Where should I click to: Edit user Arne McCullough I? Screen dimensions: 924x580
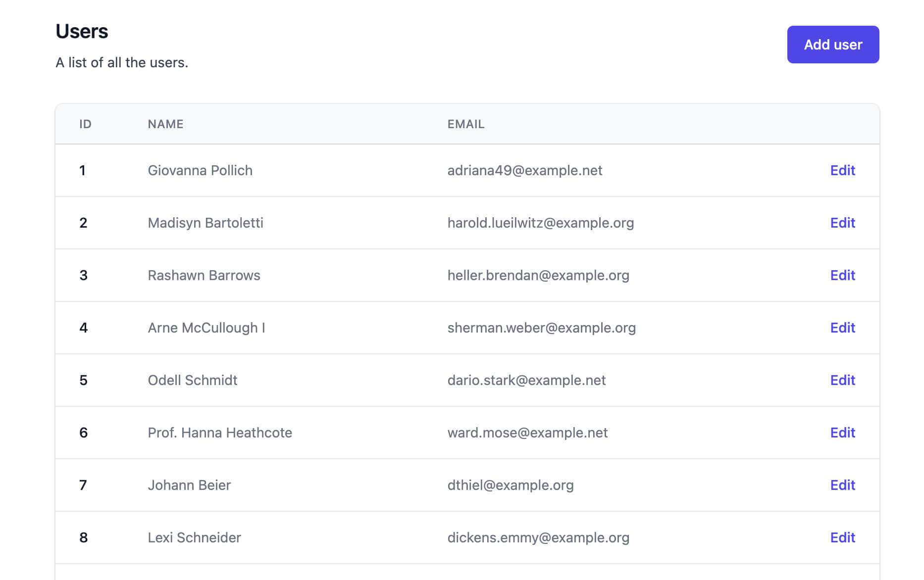tap(842, 328)
